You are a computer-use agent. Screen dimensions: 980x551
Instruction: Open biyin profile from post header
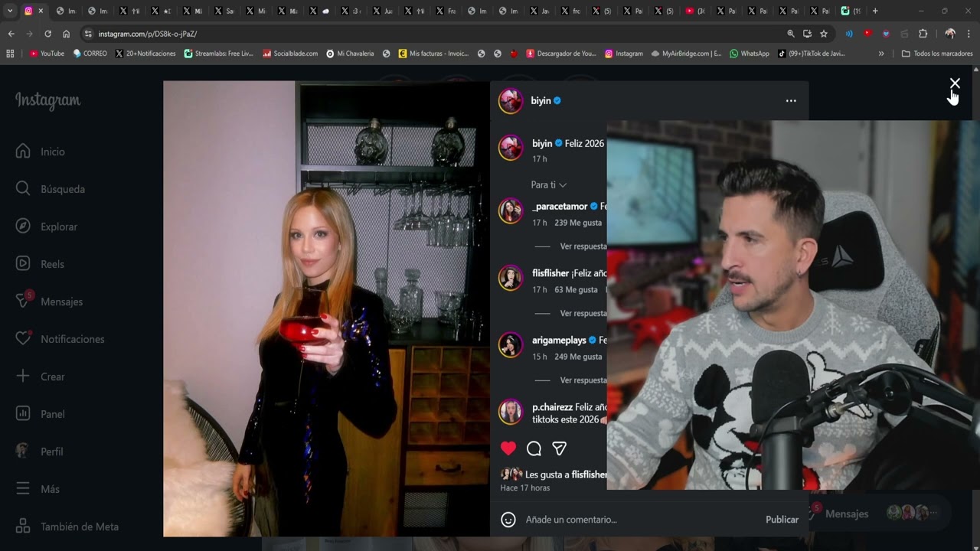[x=541, y=100]
